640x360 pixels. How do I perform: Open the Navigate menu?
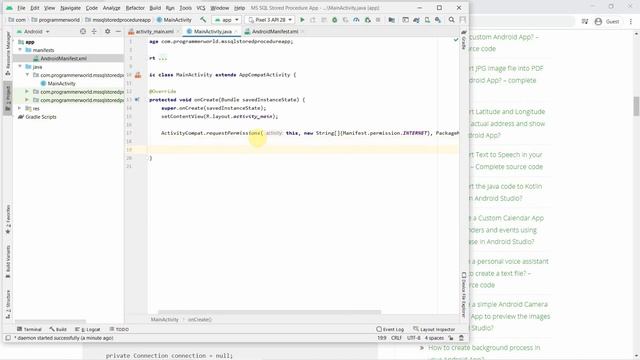coord(70,8)
